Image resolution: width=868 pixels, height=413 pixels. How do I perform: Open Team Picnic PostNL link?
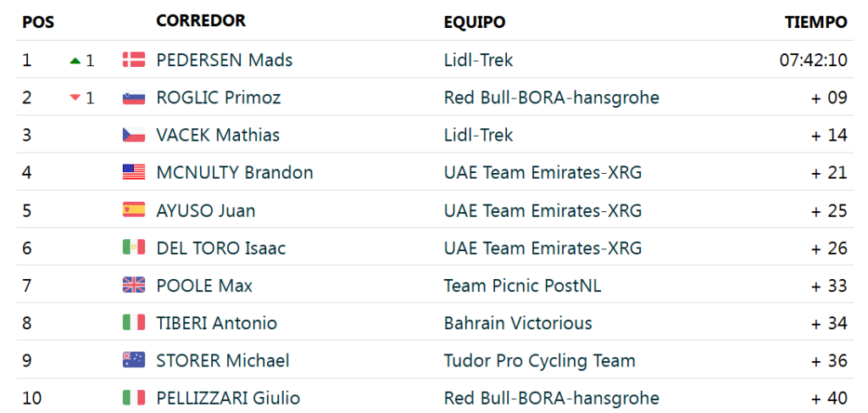click(522, 285)
